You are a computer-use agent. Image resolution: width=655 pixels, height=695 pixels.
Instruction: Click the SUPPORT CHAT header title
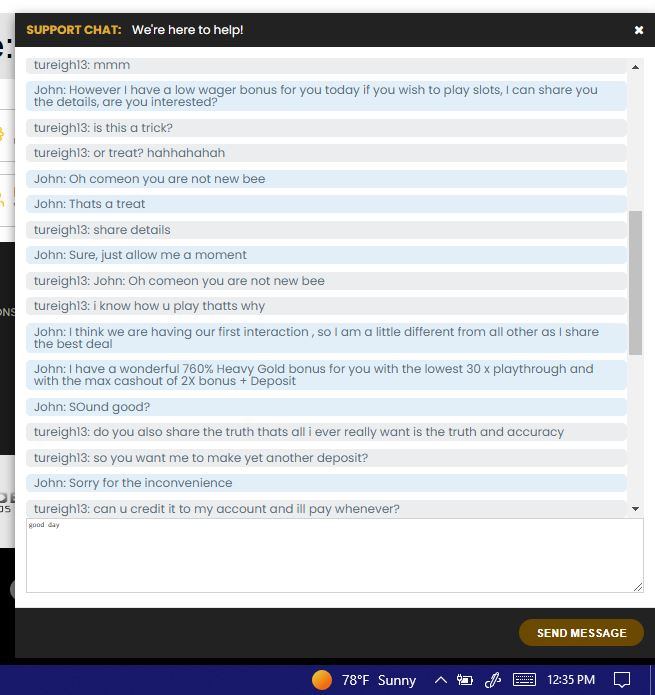point(74,30)
